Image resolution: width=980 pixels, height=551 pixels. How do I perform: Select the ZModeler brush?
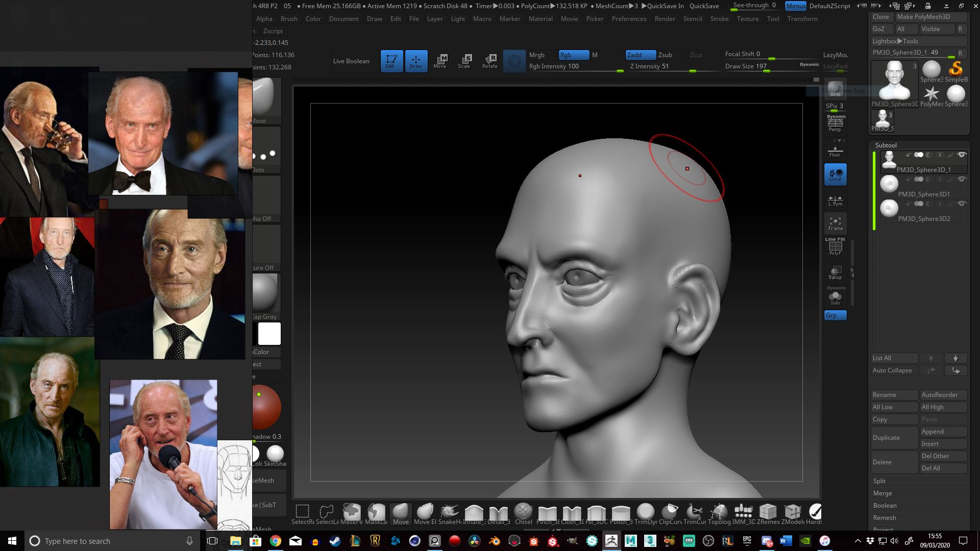point(793,514)
